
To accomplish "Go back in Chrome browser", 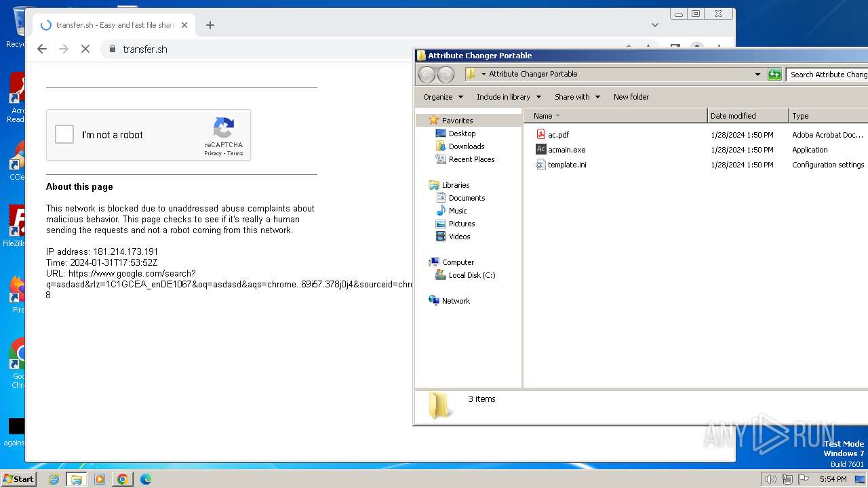I will tap(42, 49).
